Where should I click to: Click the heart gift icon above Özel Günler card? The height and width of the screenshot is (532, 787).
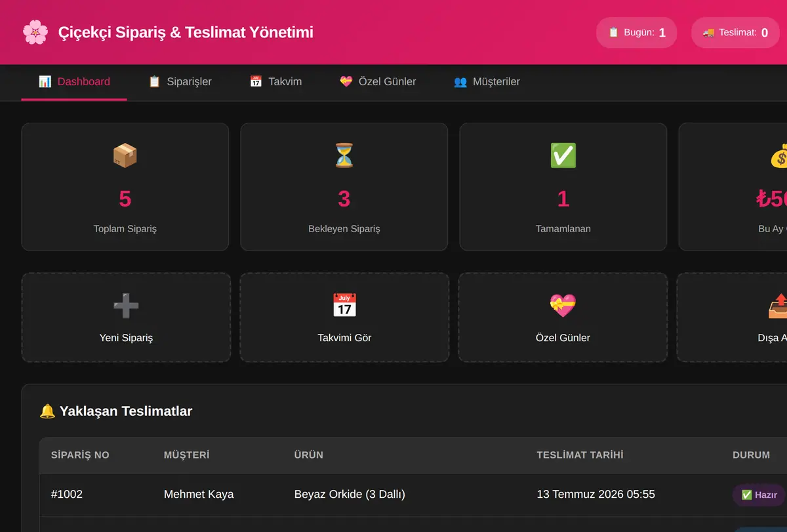(x=563, y=306)
